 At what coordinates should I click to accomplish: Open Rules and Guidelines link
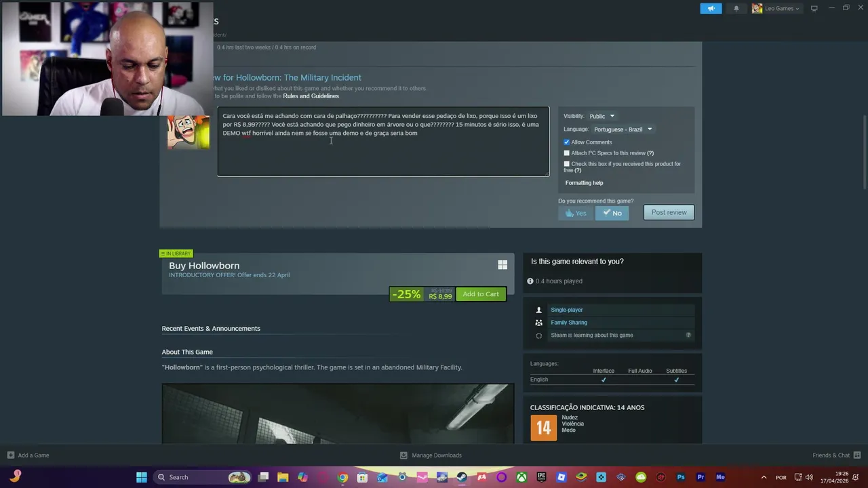tap(311, 96)
